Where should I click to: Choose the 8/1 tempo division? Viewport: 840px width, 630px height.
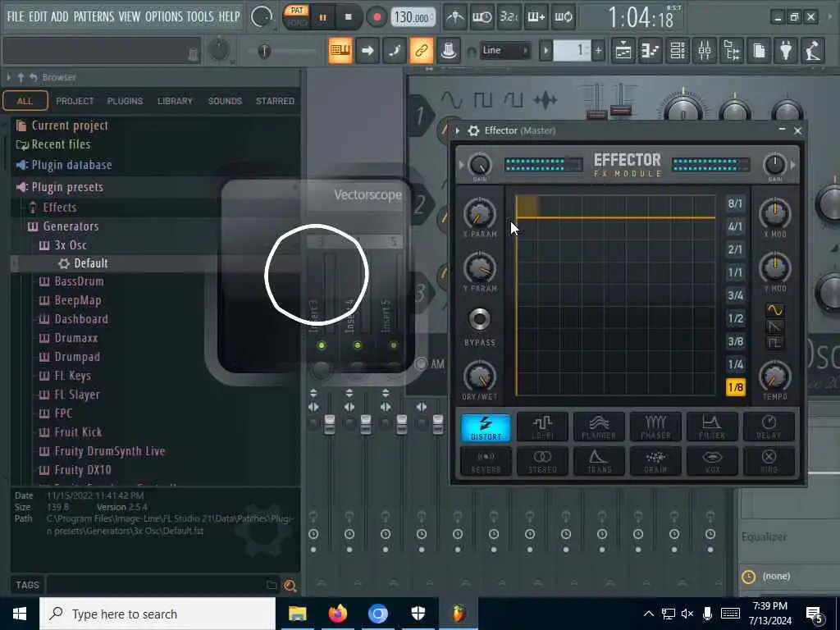pos(735,203)
